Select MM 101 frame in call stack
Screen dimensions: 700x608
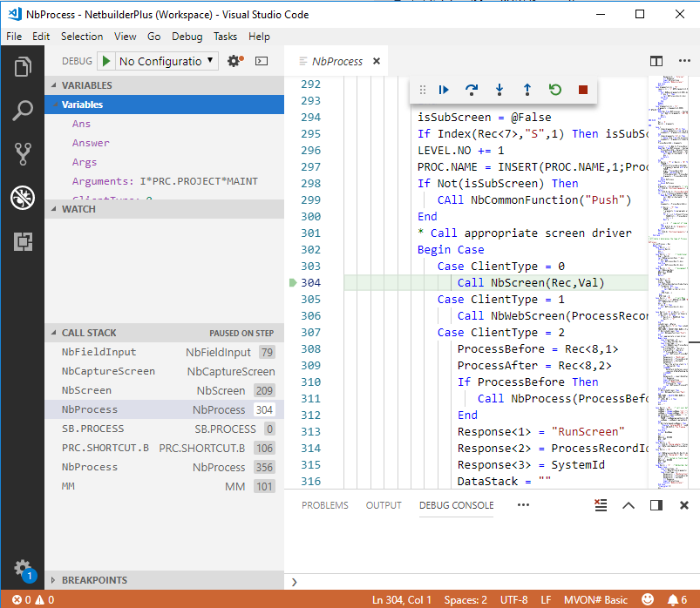(x=164, y=486)
